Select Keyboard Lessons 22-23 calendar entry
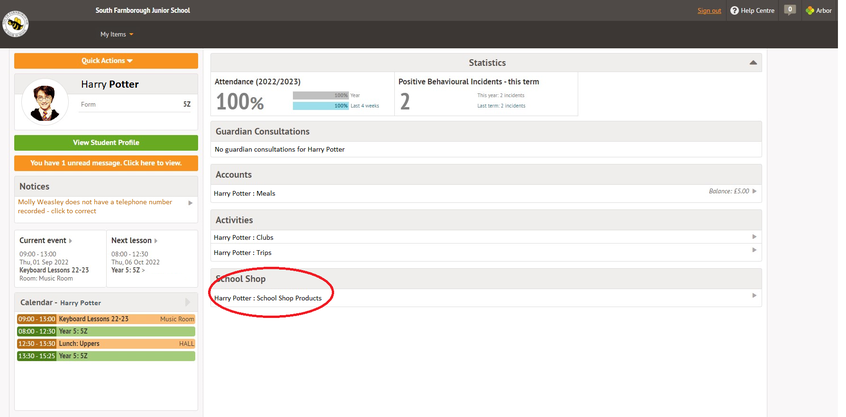This screenshot has height=417, width=846. pos(106,319)
